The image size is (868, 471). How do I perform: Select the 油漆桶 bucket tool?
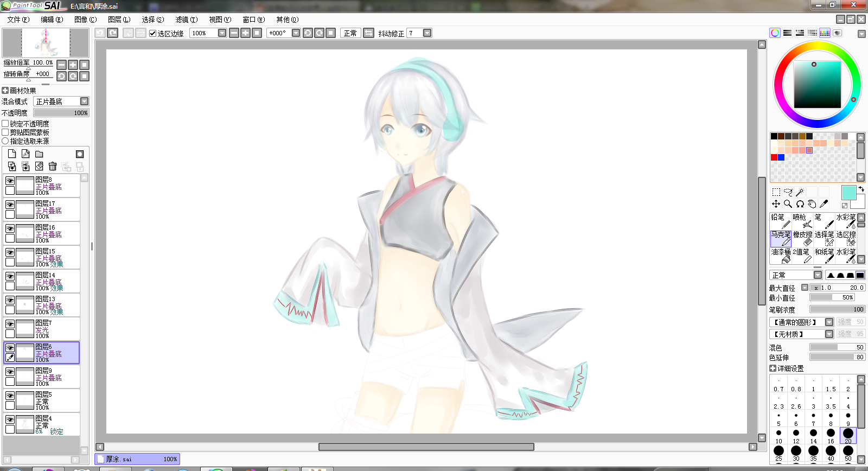(781, 256)
